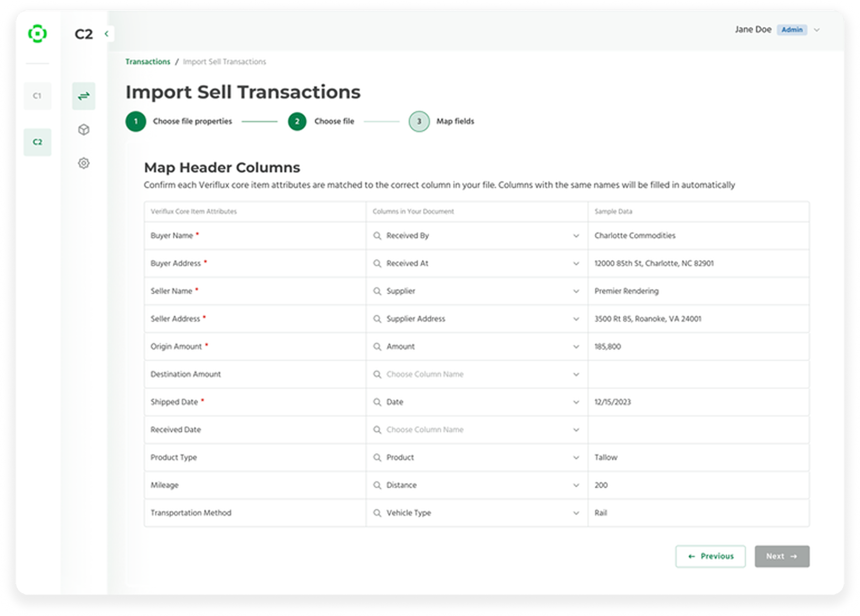Expand Received Date column chooser dropdown

576,430
